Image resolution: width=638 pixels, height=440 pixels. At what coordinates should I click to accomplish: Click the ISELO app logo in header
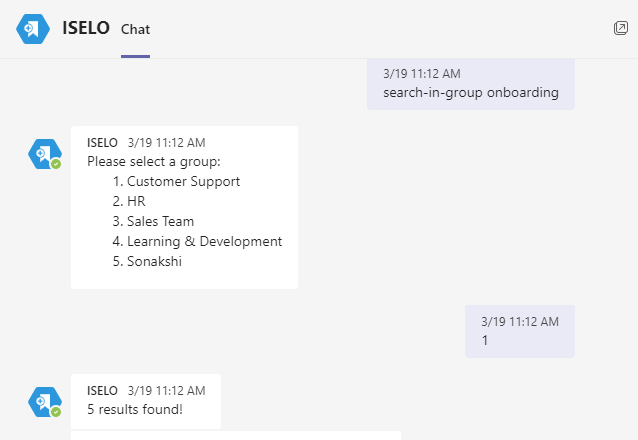tap(33, 29)
